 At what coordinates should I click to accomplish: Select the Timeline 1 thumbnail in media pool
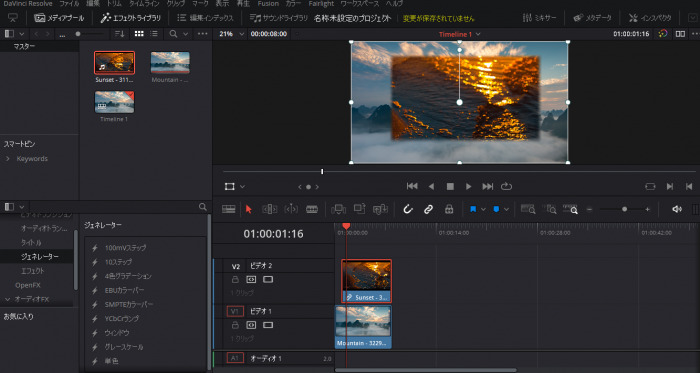point(114,102)
